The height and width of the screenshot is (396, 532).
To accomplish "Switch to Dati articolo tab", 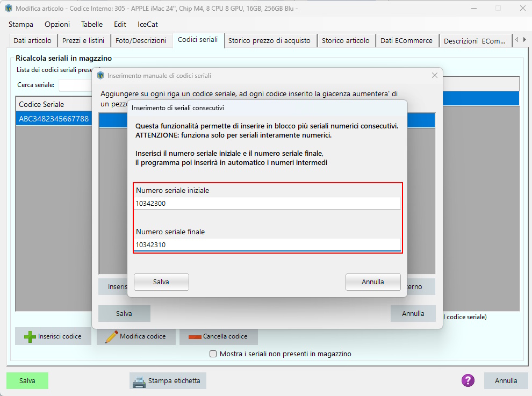I will click(x=32, y=41).
